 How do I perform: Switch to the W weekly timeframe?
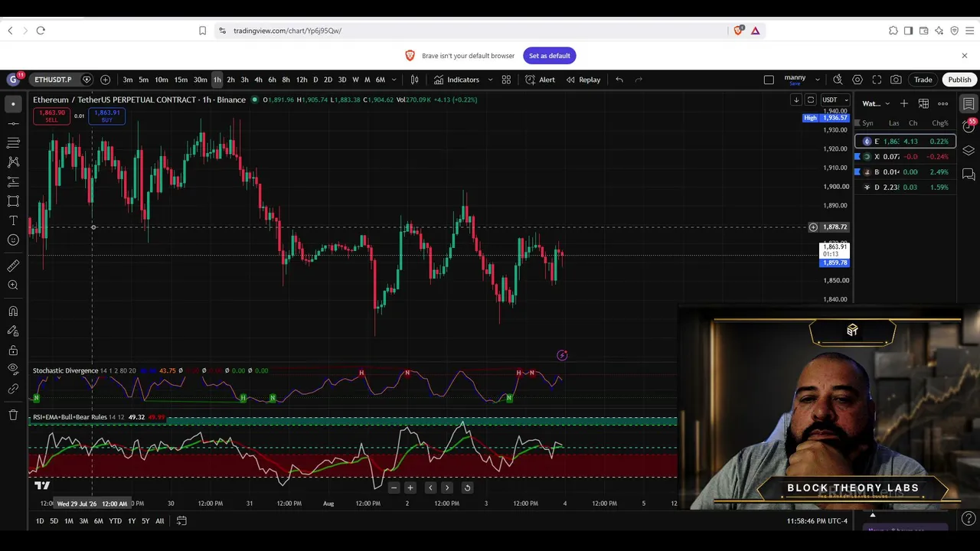pyautogui.click(x=355, y=80)
